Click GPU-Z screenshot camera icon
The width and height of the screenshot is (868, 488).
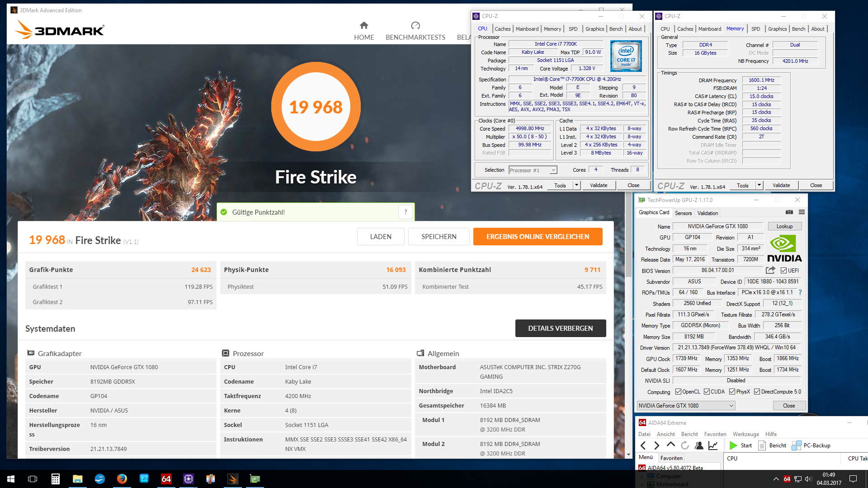(789, 212)
